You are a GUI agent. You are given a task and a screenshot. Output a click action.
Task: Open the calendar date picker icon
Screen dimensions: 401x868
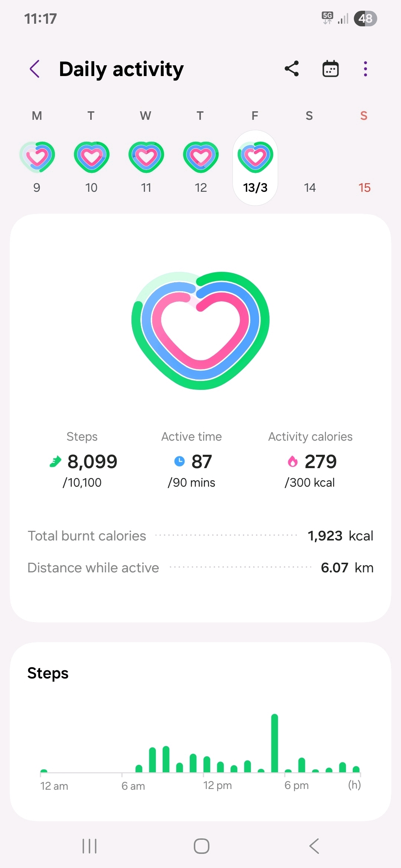click(x=330, y=69)
